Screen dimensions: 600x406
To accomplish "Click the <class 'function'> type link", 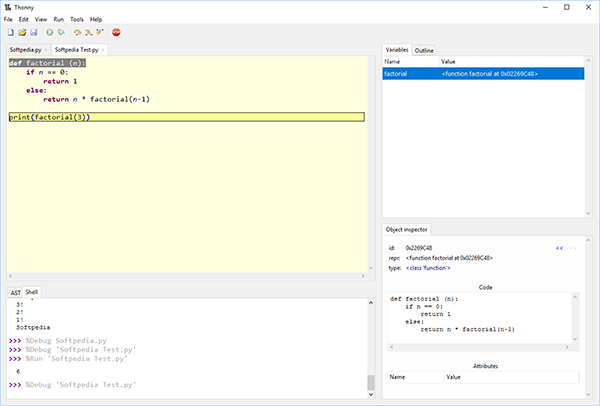I will [428, 268].
